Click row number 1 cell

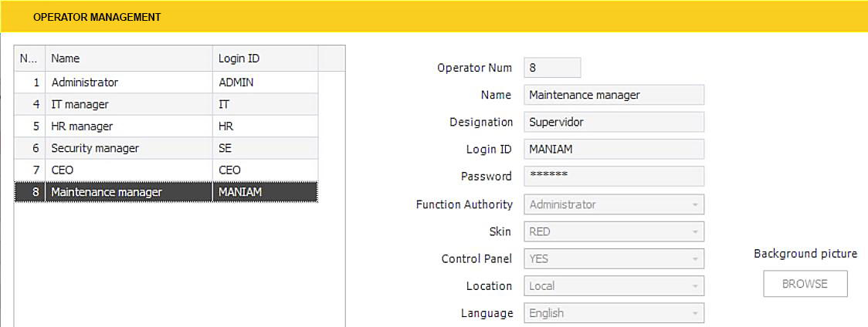30,82
